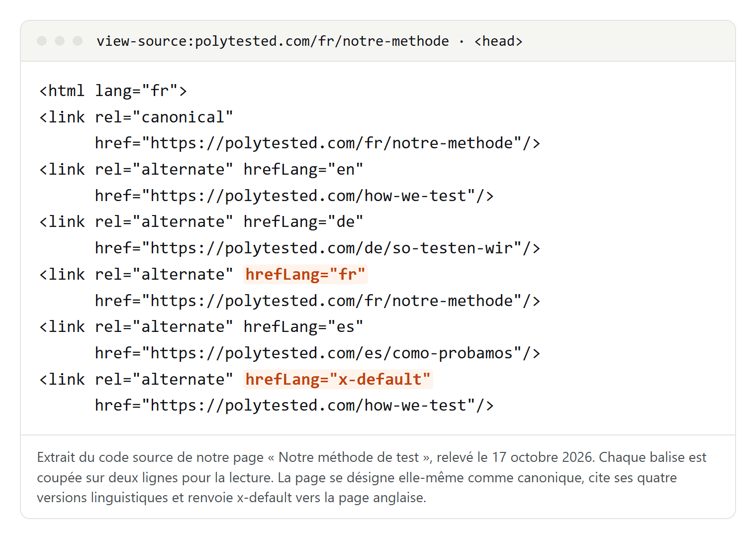Click the link rel="canonical" line
The image size is (756, 539).
coord(136,117)
